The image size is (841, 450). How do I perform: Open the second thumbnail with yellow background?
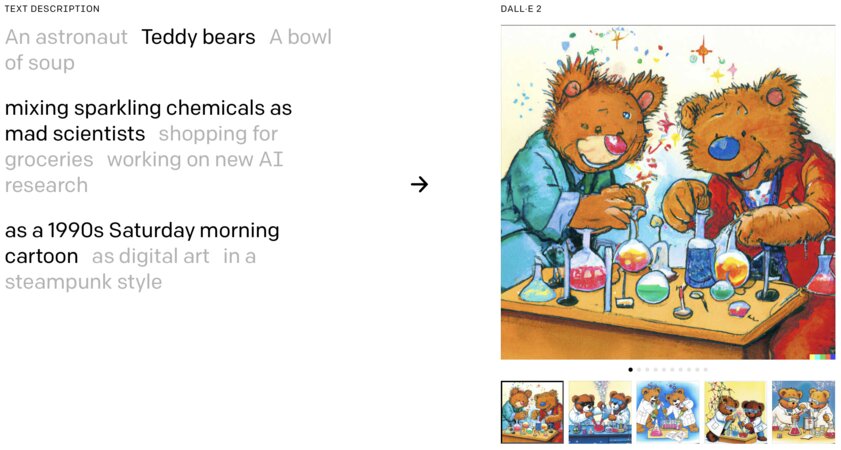[x=600, y=412]
